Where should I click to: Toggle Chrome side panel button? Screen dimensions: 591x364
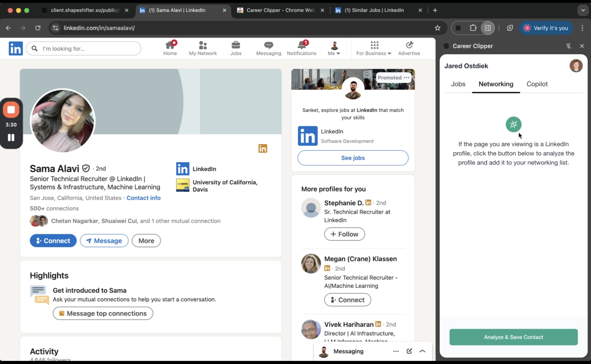pos(488,28)
